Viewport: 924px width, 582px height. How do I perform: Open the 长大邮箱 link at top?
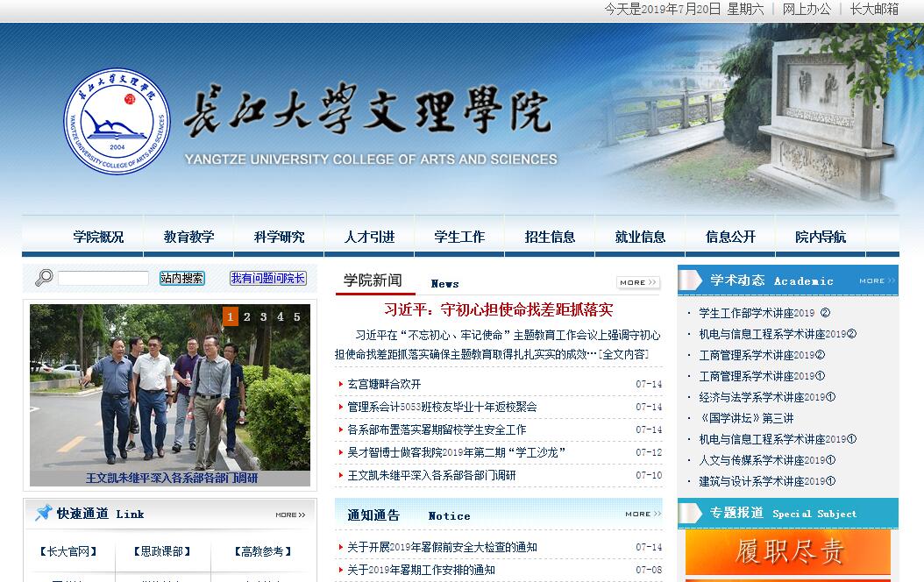pos(874,9)
